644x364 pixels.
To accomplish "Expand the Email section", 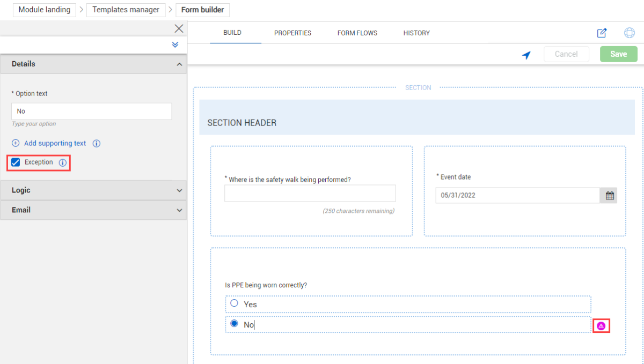I will [x=179, y=211].
